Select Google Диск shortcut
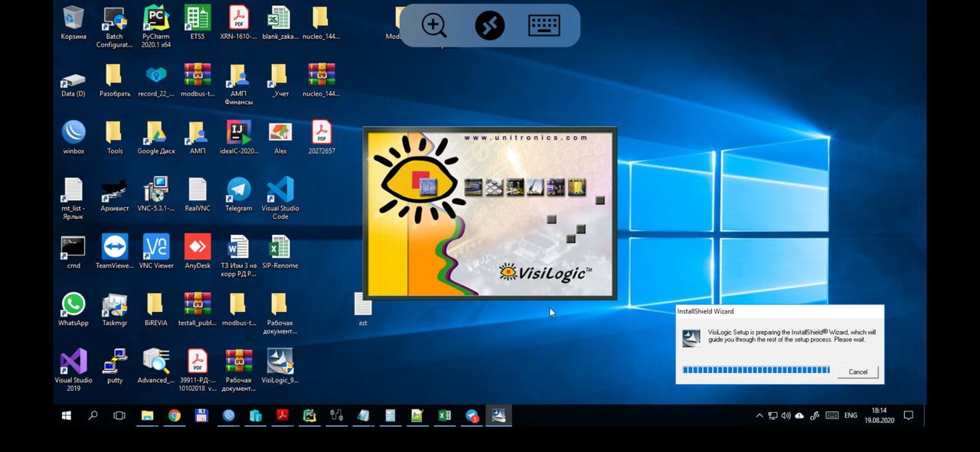 156,138
